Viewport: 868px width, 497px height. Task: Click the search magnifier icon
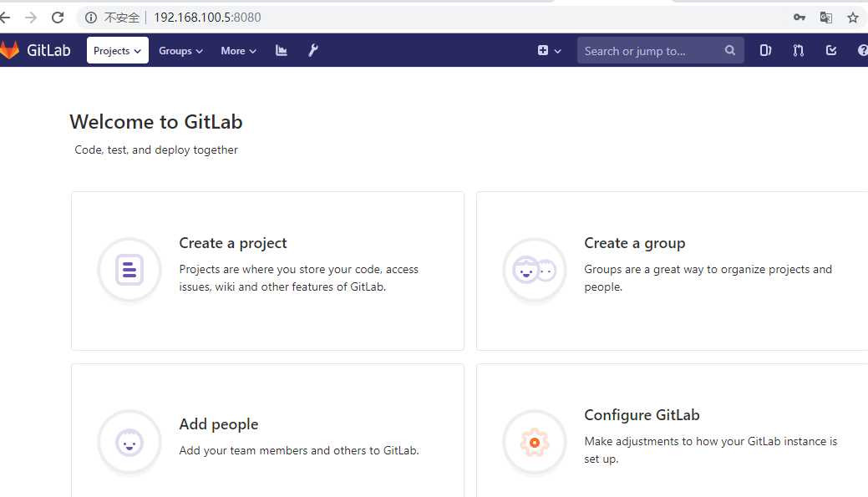pyautogui.click(x=730, y=50)
